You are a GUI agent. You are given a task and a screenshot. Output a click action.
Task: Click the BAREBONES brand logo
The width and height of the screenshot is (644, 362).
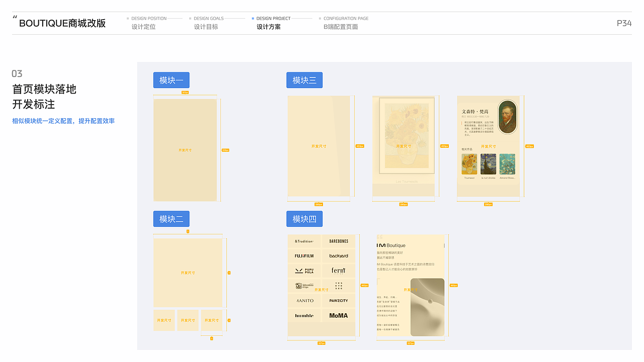pyautogui.click(x=339, y=241)
